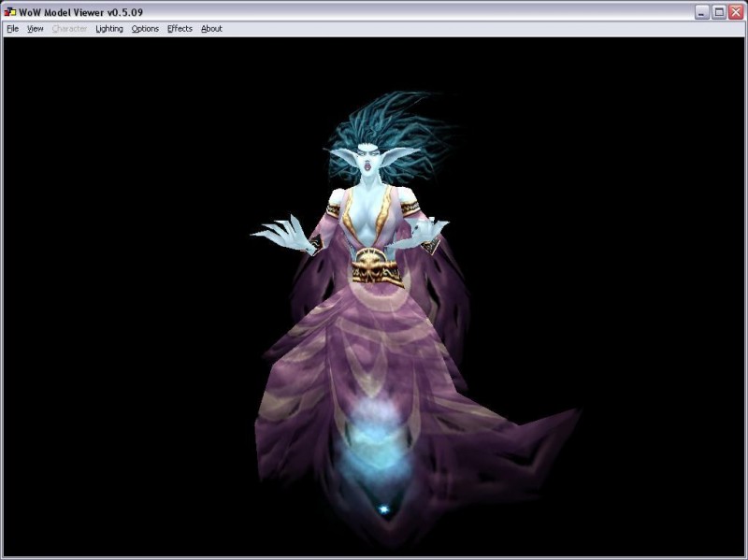Click the WoW Model Viewer title bar icon
748x560 pixels.
(x=10, y=11)
